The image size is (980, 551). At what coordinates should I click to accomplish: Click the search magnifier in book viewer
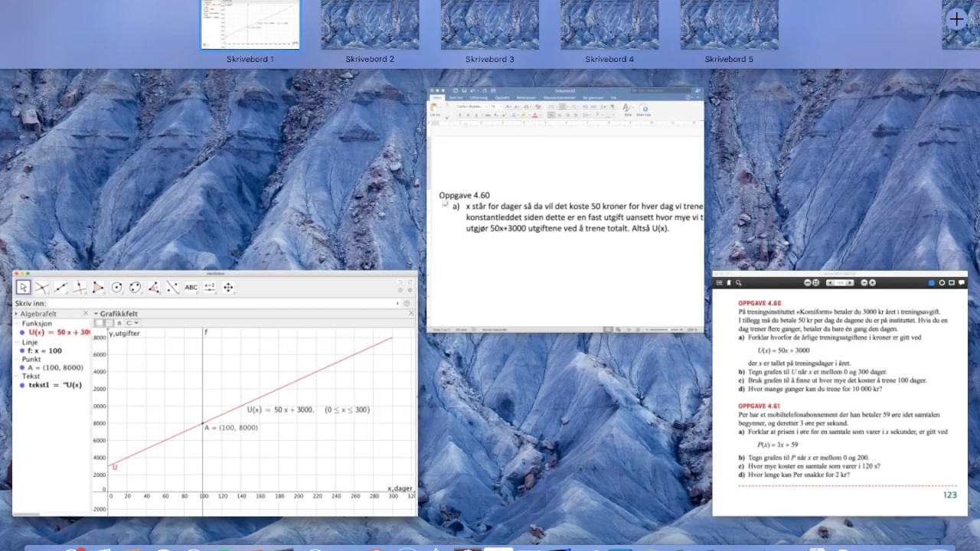[x=738, y=282]
